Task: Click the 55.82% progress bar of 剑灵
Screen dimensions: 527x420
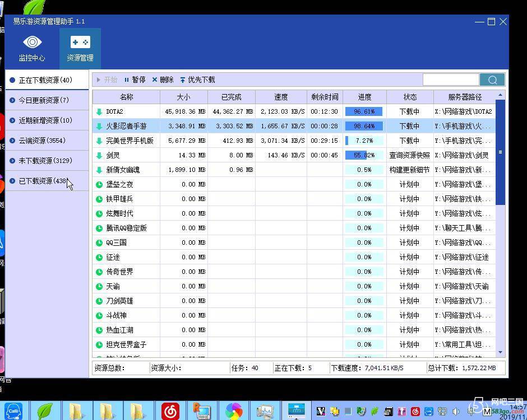Action: pos(364,155)
